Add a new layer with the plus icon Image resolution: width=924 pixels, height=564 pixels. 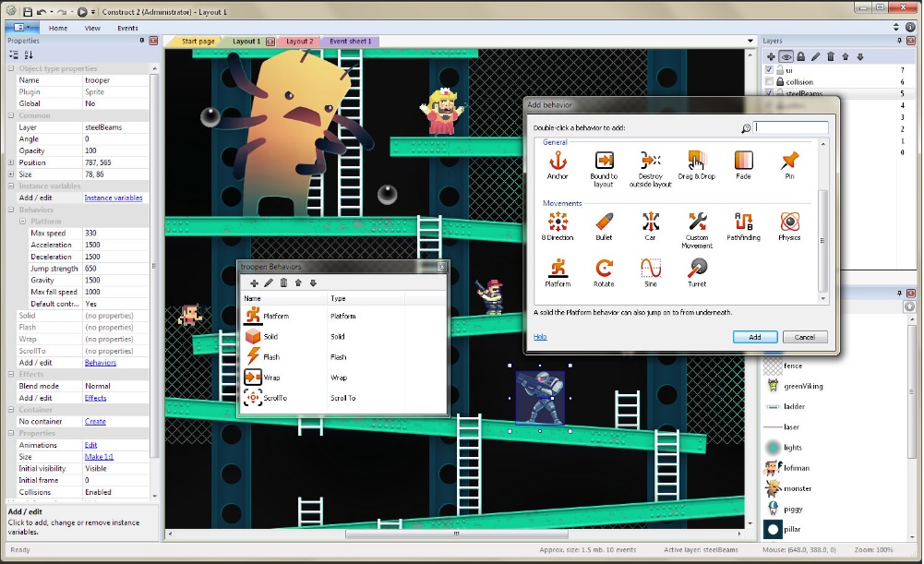tap(772, 57)
